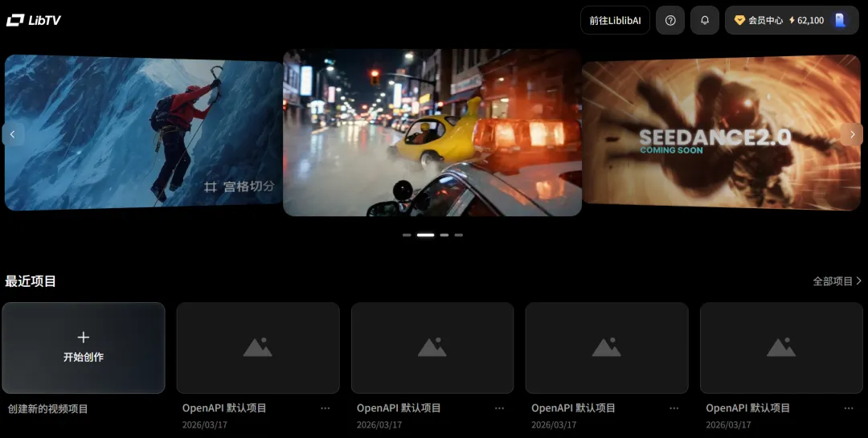Click third project title OpenAPI 默认项目
The width and height of the screenshot is (868, 438).
coord(574,408)
